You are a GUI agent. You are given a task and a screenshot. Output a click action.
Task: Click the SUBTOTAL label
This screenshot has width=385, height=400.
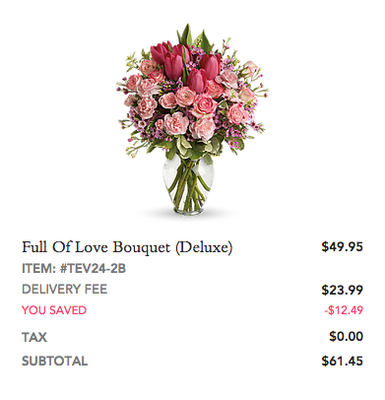pyautogui.click(x=55, y=361)
